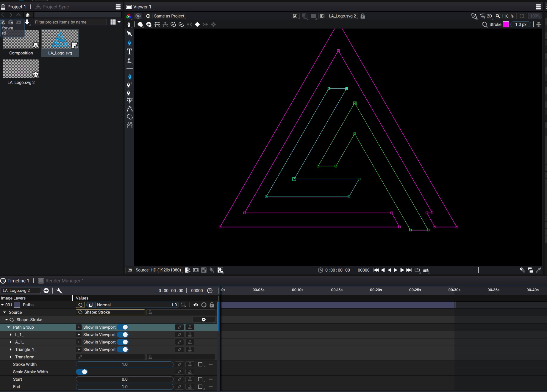Collapse the Source section

(4, 312)
